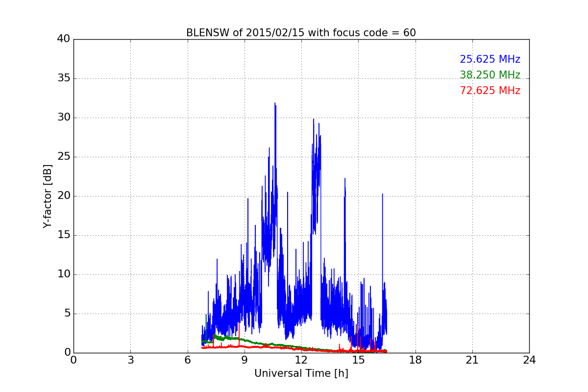
Task: Click the Universal Time [h] axis label
Action: click(301, 373)
